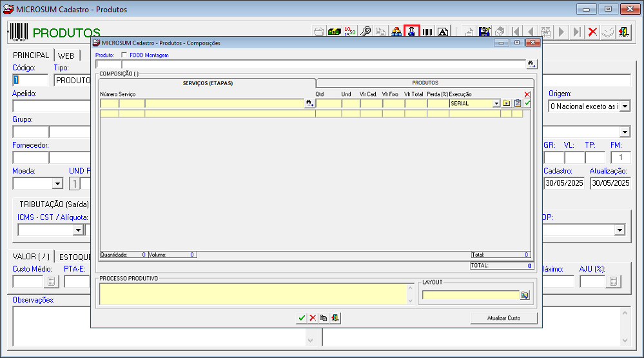Switch to the PRODUTOS tab
Screen dimensions: 644x358
pos(425,83)
